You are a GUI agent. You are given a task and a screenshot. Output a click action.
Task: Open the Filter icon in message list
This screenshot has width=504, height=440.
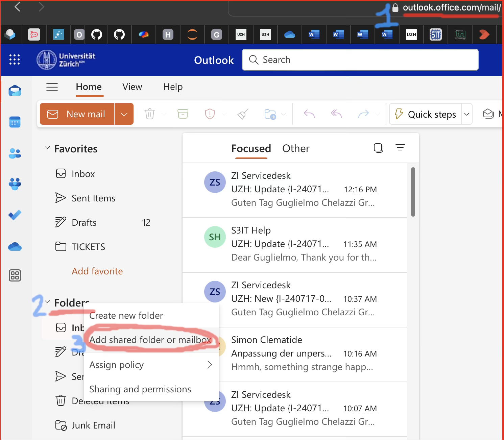(400, 148)
